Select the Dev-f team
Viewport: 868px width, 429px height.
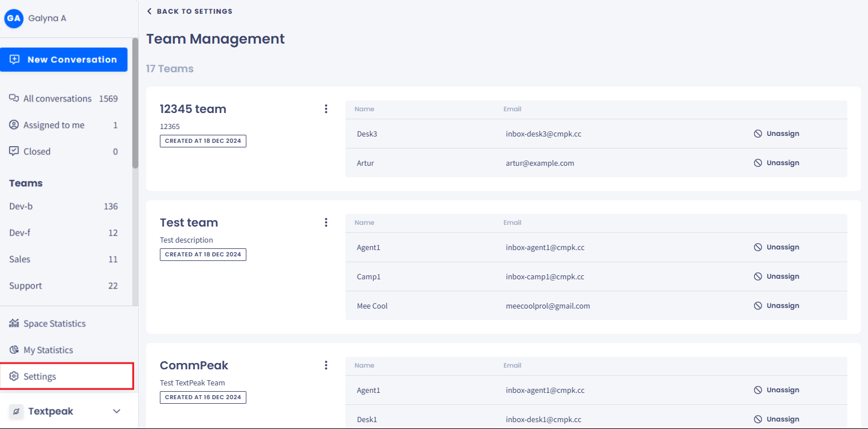[64, 233]
